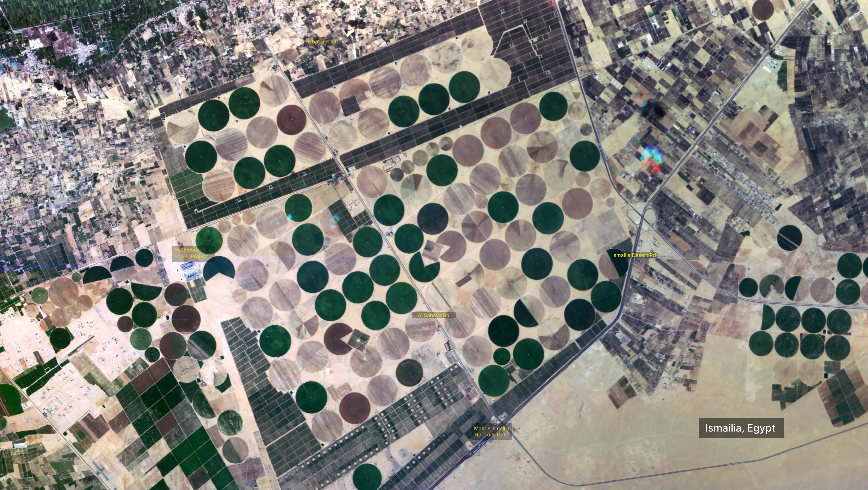Select the Ismailia Desert Rd label

pos(634,255)
